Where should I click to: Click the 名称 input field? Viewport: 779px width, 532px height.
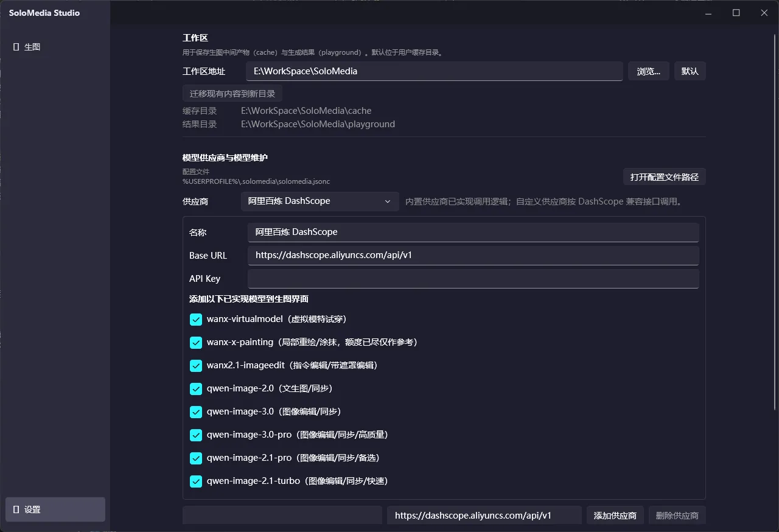pos(473,232)
